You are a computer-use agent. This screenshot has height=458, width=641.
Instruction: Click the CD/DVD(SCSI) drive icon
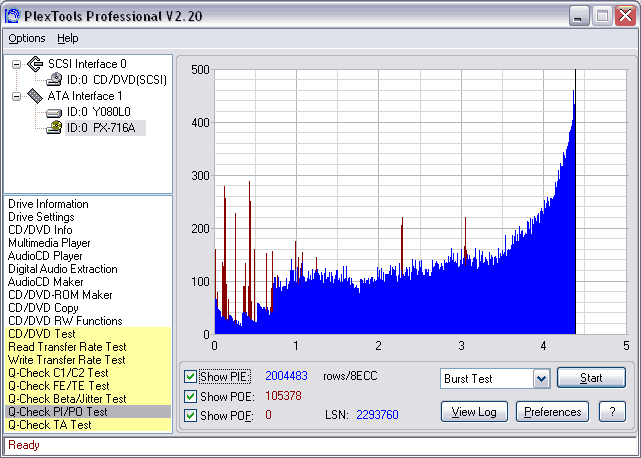tap(54, 80)
